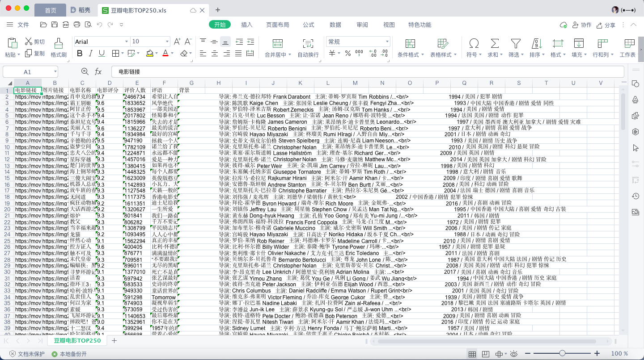This screenshot has width=644, height=360.
Task: Switch to page layout view icon in status bar
Action: tap(485, 354)
